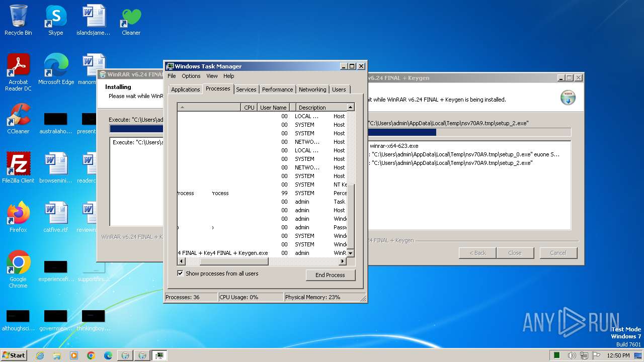
Task: Click the Chrome taskbar icon
Action: 91,355
